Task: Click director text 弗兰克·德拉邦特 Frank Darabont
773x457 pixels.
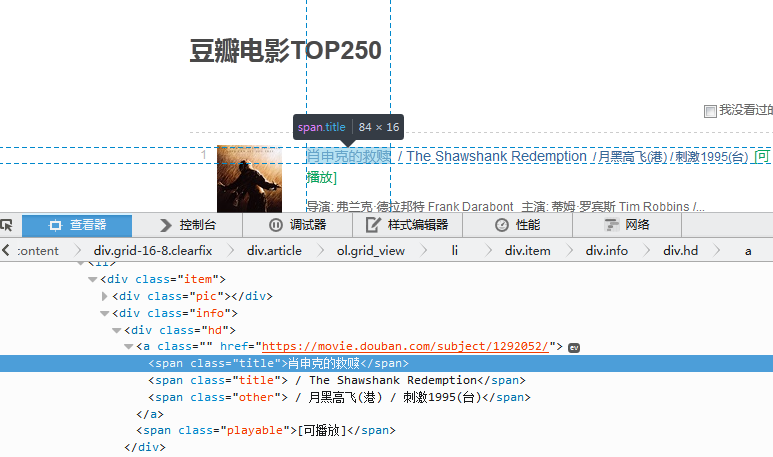Action: pyautogui.click(x=424, y=207)
